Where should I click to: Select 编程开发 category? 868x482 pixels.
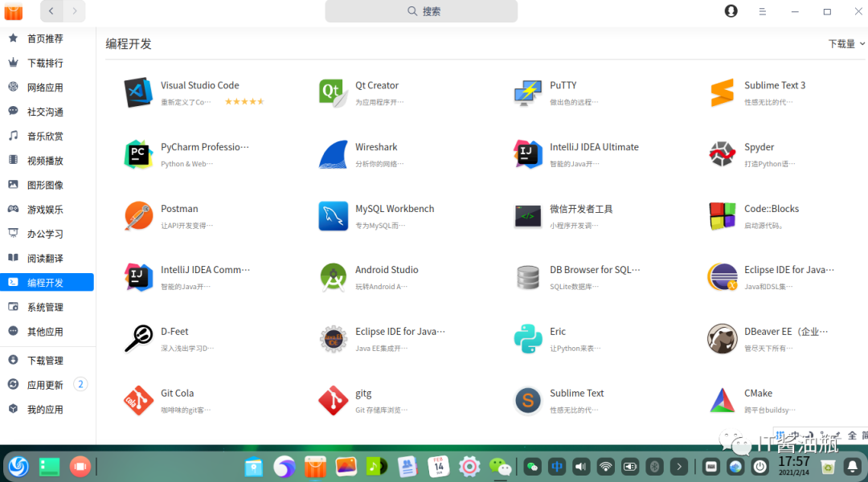pos(47,283)
